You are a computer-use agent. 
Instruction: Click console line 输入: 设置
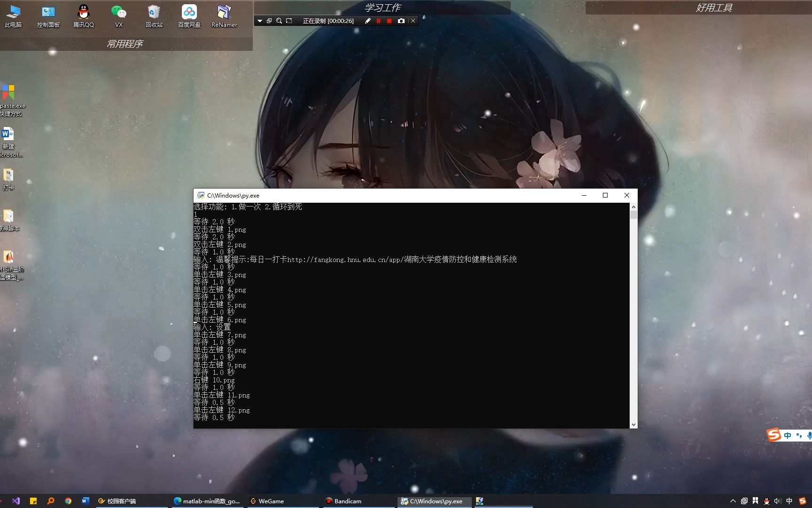pos(212,327)
